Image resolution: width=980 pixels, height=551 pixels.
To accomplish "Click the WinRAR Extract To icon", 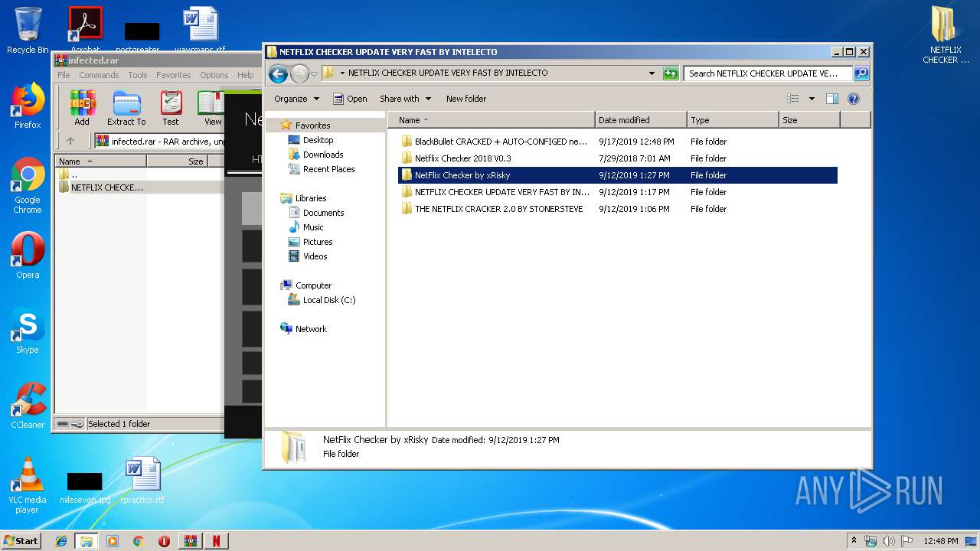I will (126, 108).
